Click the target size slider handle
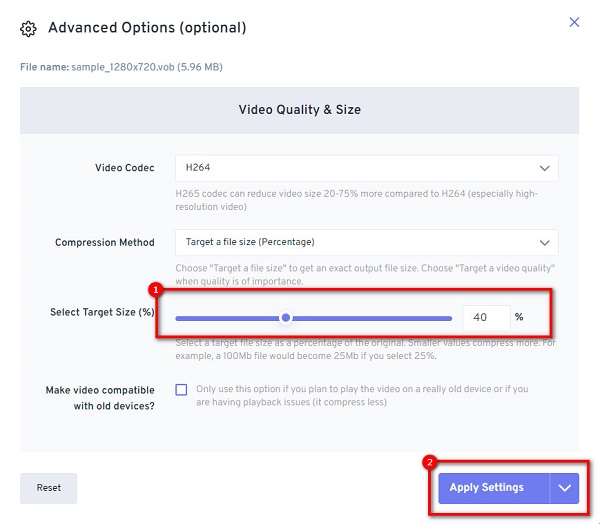Viewport: 600px width, 524px height. click(285, 318)
